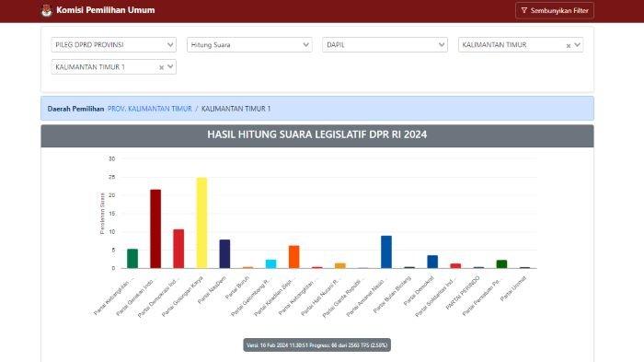Click the light blue Partai Gelombang Rakyat bar
Viewport: 644px width, 362px height.
pos(271,264)
